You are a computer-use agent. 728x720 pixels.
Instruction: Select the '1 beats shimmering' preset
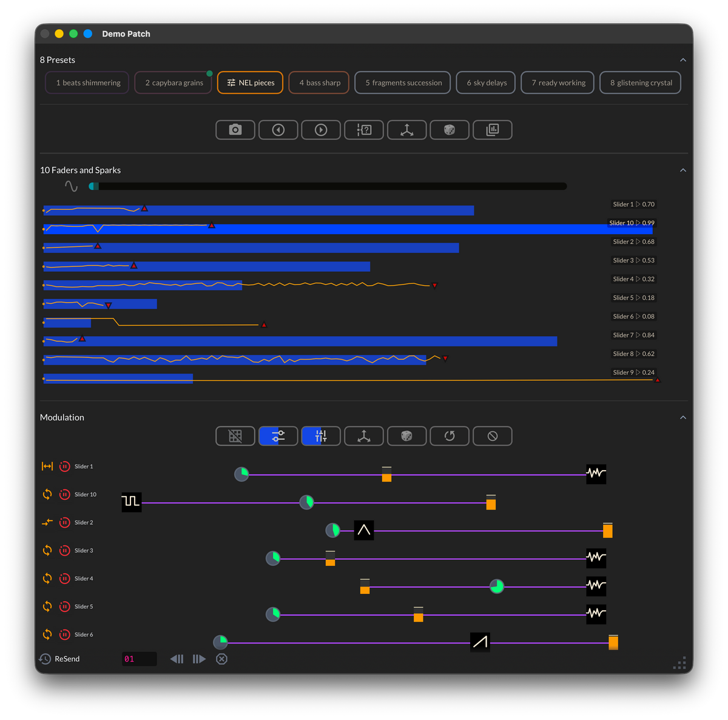[x=87, y=82]
